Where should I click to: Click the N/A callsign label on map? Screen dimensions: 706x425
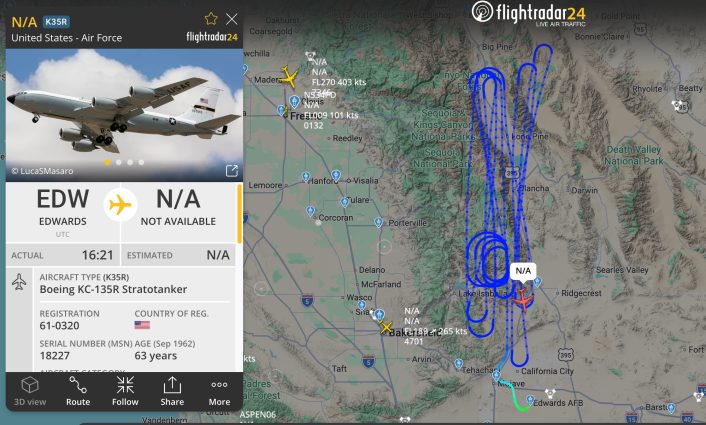click(523, 271)
